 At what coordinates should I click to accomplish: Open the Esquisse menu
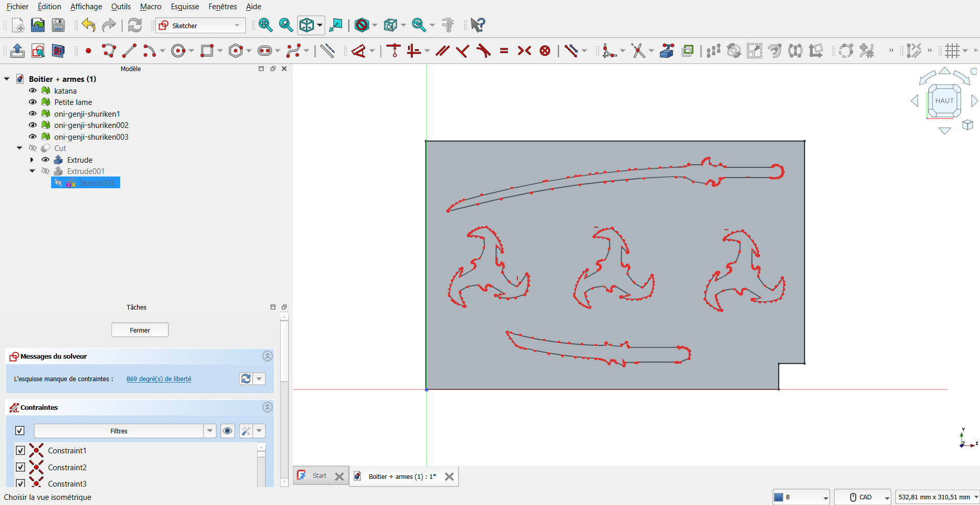tap(185, 7)
